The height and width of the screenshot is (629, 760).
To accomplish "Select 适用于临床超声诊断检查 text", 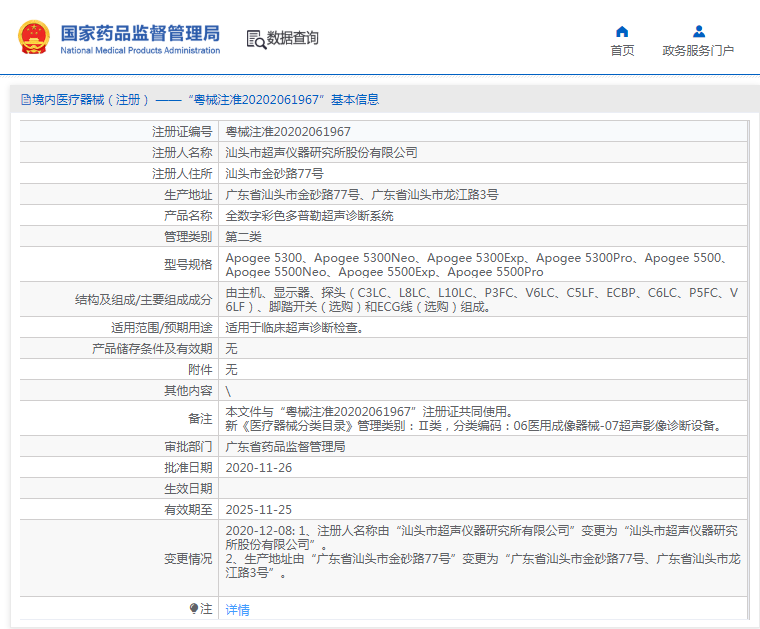I will tap(294, 328).
